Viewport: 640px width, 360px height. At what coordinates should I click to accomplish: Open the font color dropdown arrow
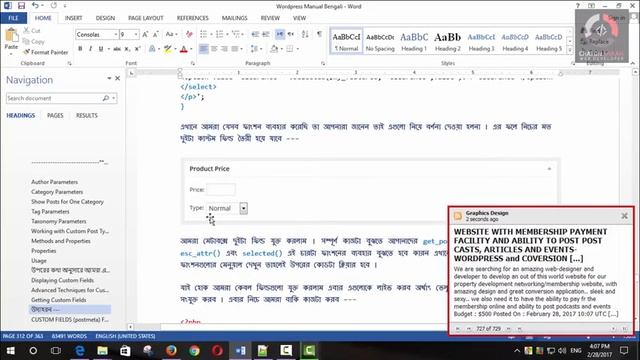click(191, 49)
